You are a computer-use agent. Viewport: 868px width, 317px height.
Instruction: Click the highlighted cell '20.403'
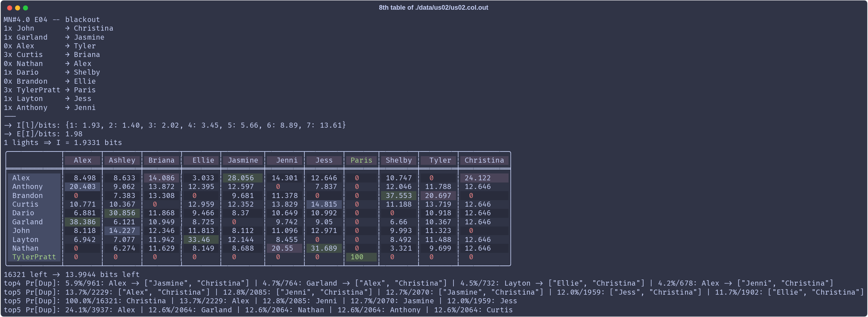[x=82, y=186]
